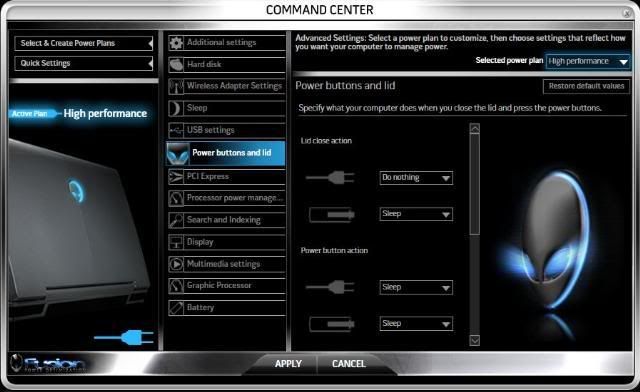640x392 pixels.
Task: Click the Additional settings gear icon
Action: (x=176, y=42)
